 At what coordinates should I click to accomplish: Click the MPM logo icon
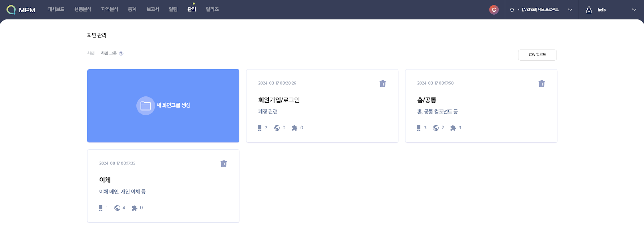(11, 10)
